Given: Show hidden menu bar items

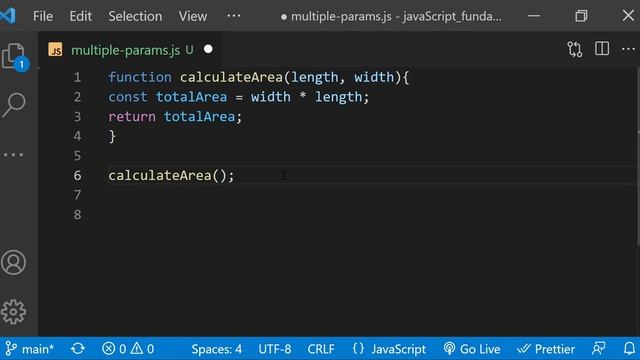Looking at the screenshot, I should [x=233, y=16].
